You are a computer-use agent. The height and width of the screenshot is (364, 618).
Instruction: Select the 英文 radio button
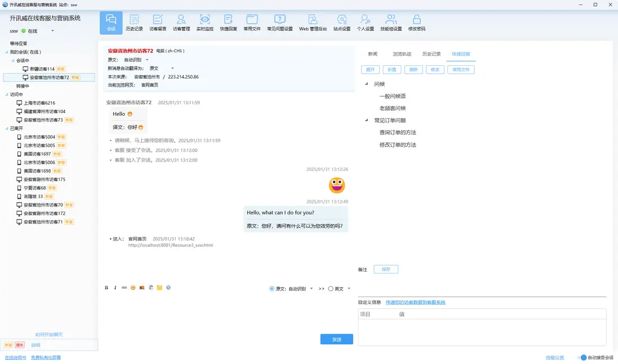330,289
